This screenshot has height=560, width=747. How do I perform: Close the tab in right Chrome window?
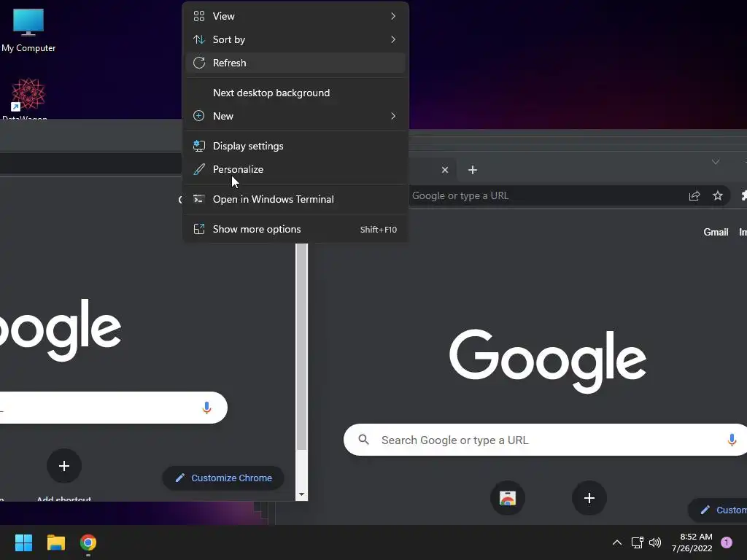click(x=445, y=170)
